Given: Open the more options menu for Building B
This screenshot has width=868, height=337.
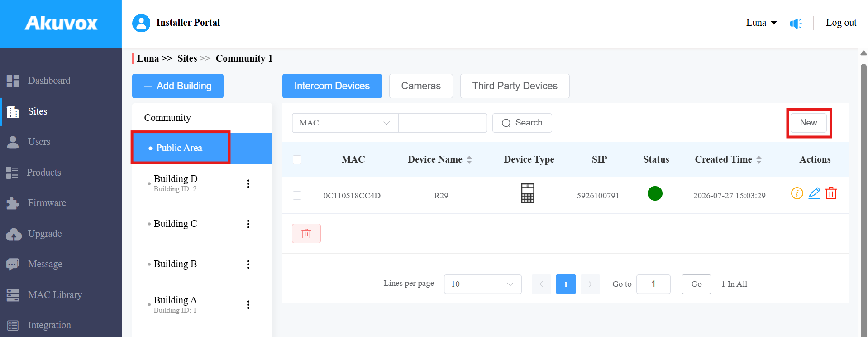Looking at the screenshot, I should (x=248, y=264).
